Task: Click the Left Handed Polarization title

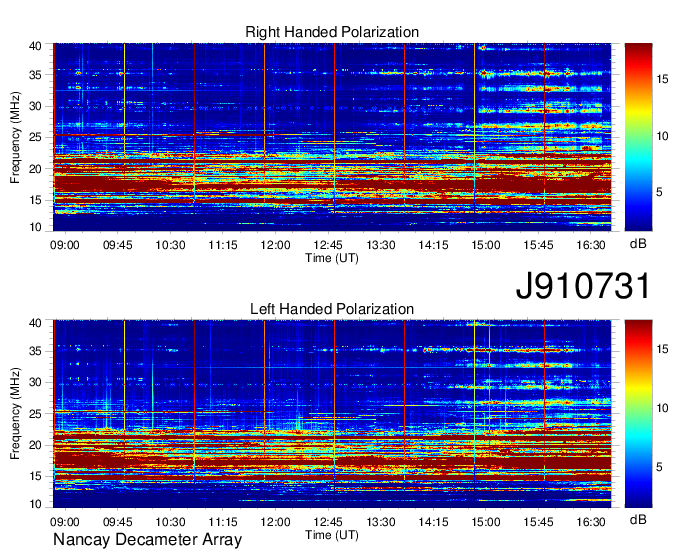Action: (332, 309)
